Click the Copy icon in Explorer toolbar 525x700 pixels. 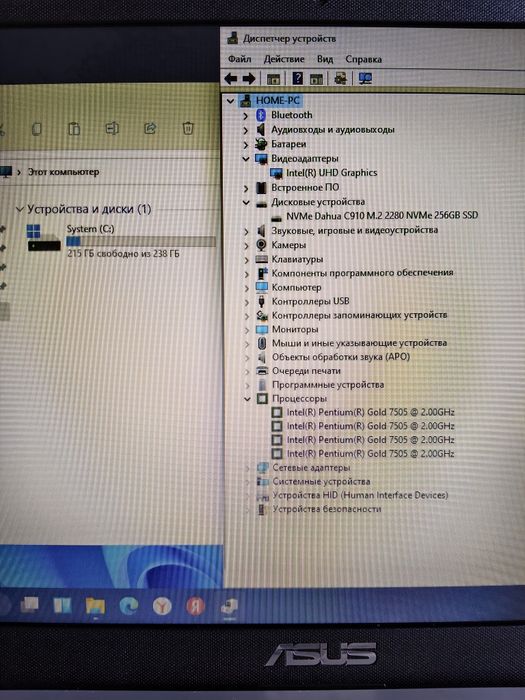pos(37,129)
